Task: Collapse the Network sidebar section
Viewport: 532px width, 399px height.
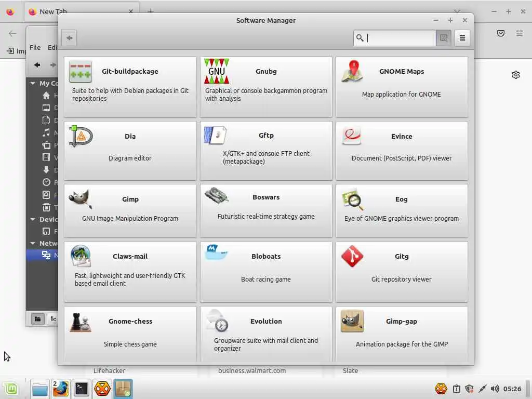Action: click(33, 243)
